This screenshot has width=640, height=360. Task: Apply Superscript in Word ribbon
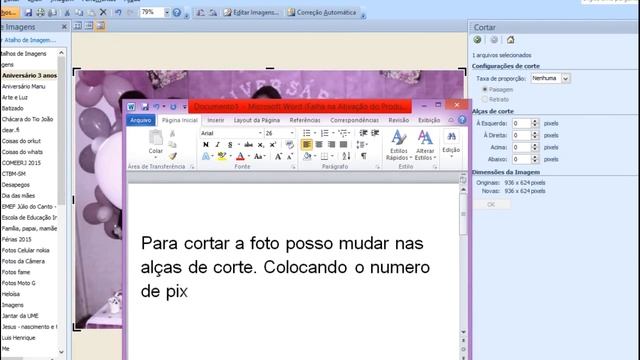(x=273, y=144)
